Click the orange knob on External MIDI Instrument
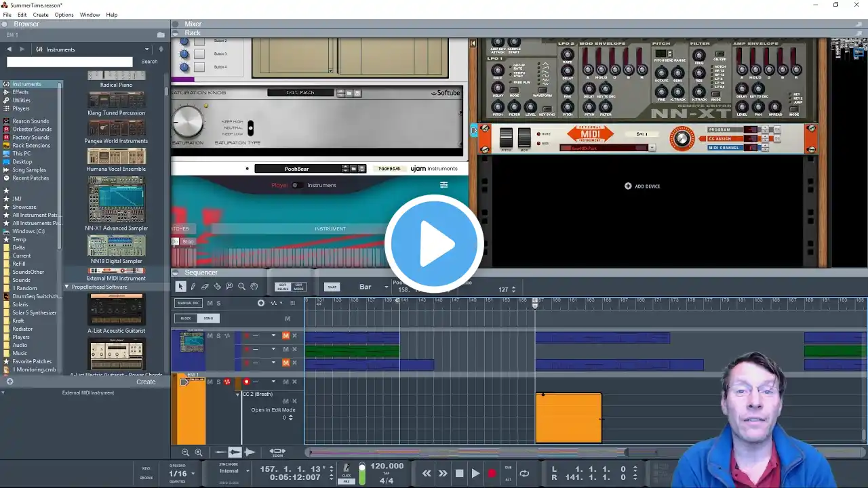The image size is (868, 488). tap(682, 139)
